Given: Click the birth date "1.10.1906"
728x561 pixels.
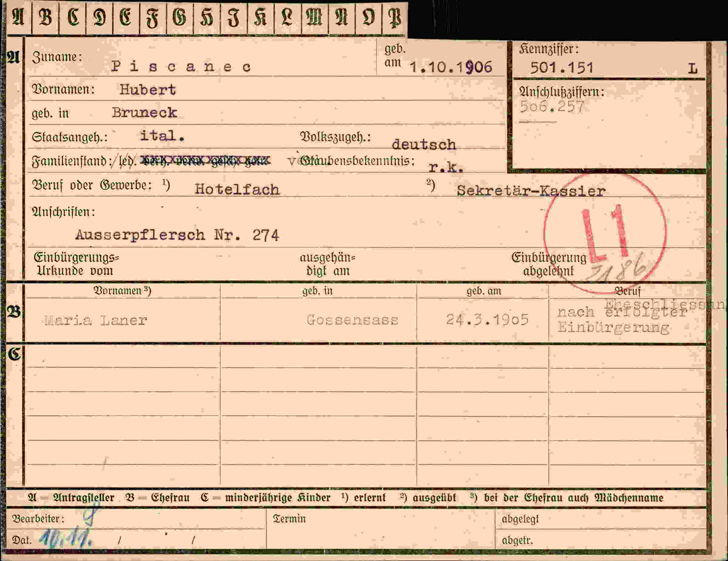Looking at the screenshot, I should (x=451, y=67).
